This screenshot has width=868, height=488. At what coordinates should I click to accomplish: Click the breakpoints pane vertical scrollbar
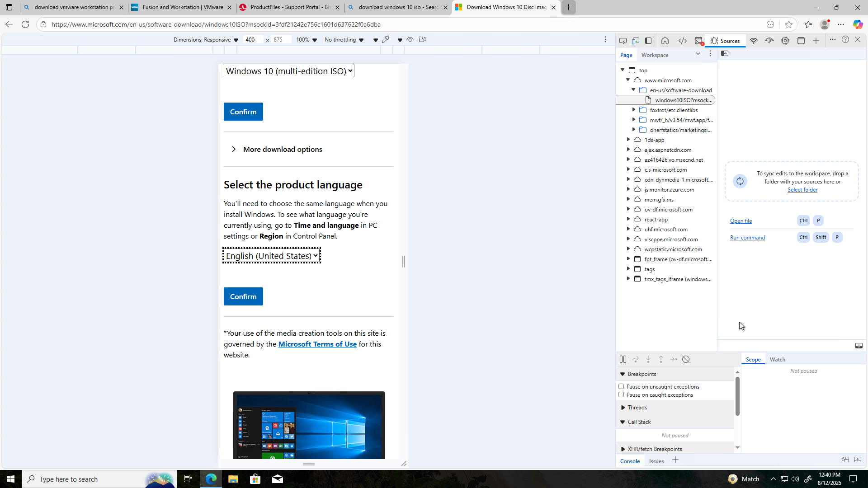click(x=737, y=396)
